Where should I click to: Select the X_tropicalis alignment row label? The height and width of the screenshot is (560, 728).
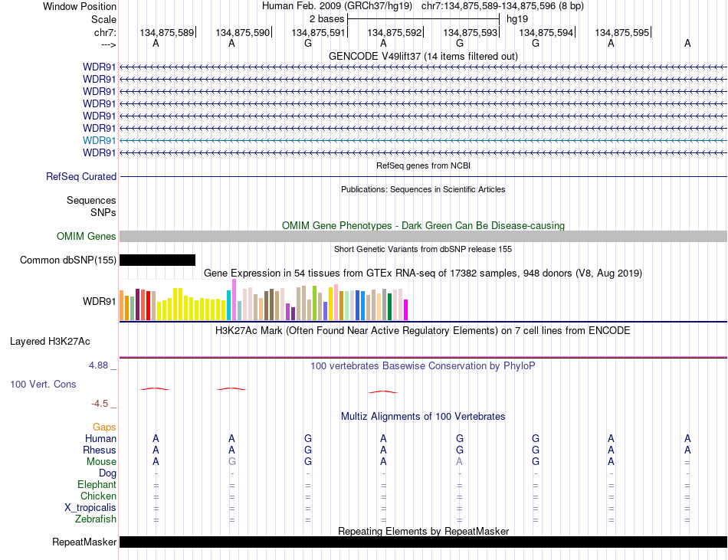point(90,507)
